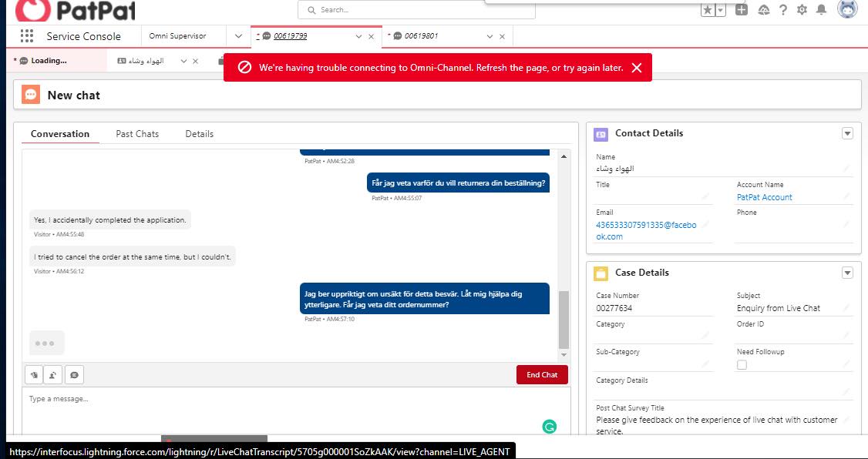
Task: Open the PatPat Account link
Action: [764, 197]
